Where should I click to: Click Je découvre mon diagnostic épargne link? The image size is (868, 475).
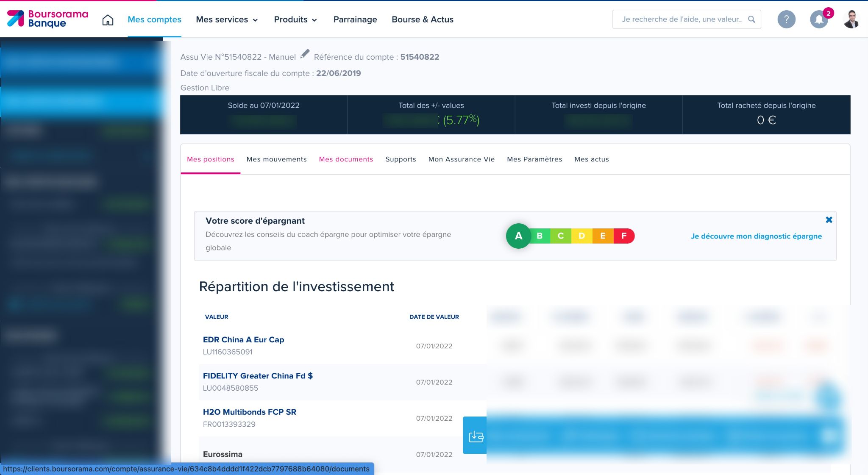pyautogui.click(x=756, y=236)
